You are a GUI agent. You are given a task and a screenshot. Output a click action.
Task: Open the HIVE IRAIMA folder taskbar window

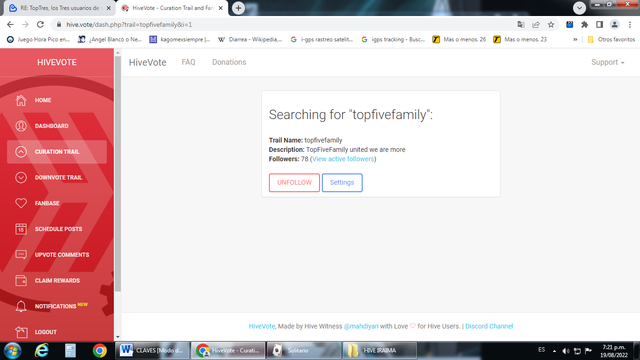380,351
